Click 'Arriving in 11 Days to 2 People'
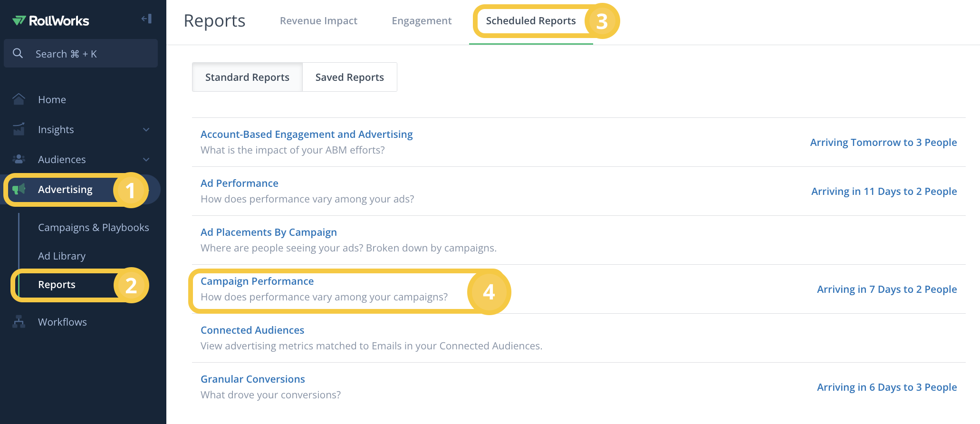Screen dimensions: 980x424 coord(884,191)
